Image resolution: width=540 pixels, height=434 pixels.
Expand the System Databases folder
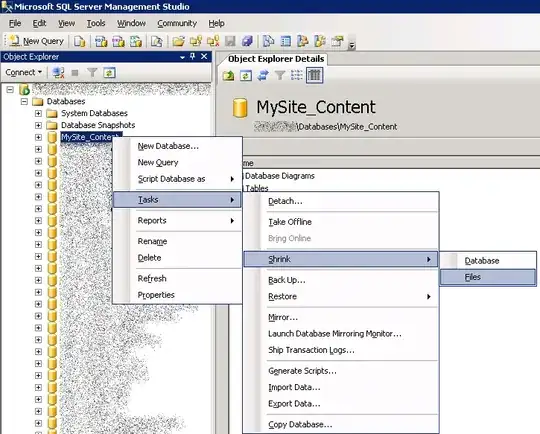tap(38, 113)
